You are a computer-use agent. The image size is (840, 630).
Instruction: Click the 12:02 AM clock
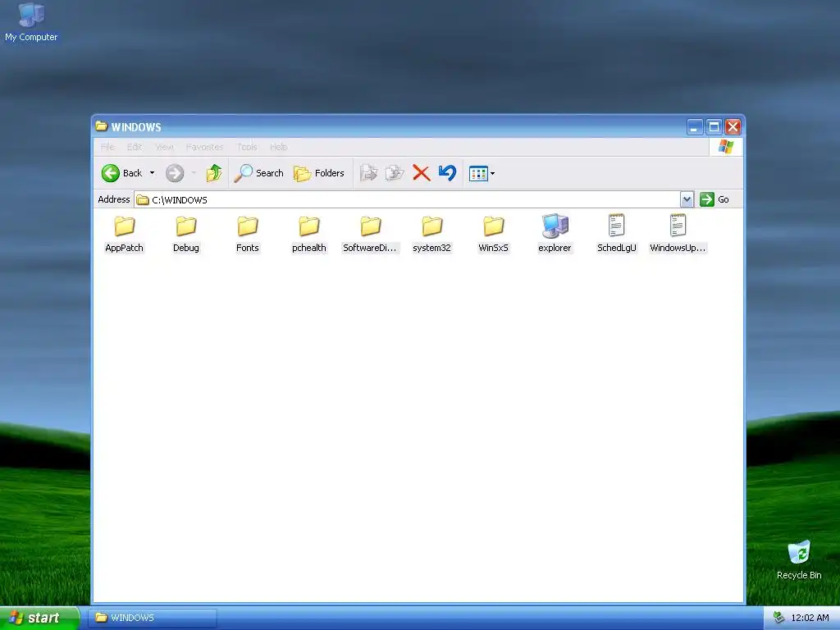pyautogui.click(x=810, y=618)
